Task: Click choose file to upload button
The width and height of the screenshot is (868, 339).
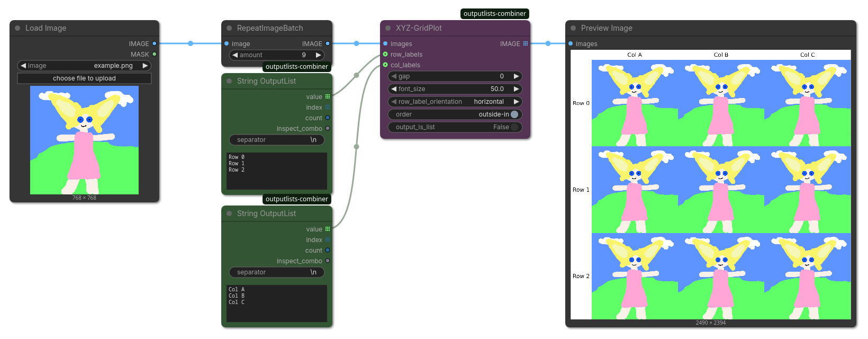Action: [84, 78]
